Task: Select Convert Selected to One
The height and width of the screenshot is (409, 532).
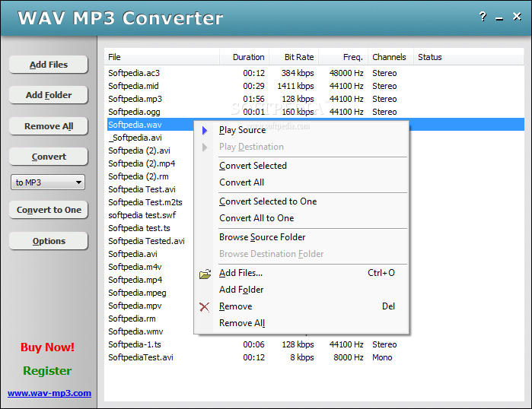Action: pyautogui.click(x=301, y=201)
